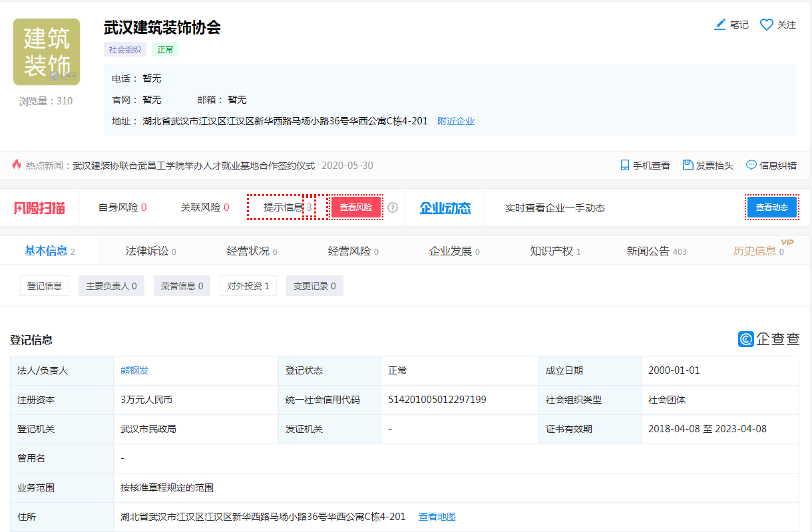
Task: Click the 笔记 pencil note icon
Action: coord(719,25)
